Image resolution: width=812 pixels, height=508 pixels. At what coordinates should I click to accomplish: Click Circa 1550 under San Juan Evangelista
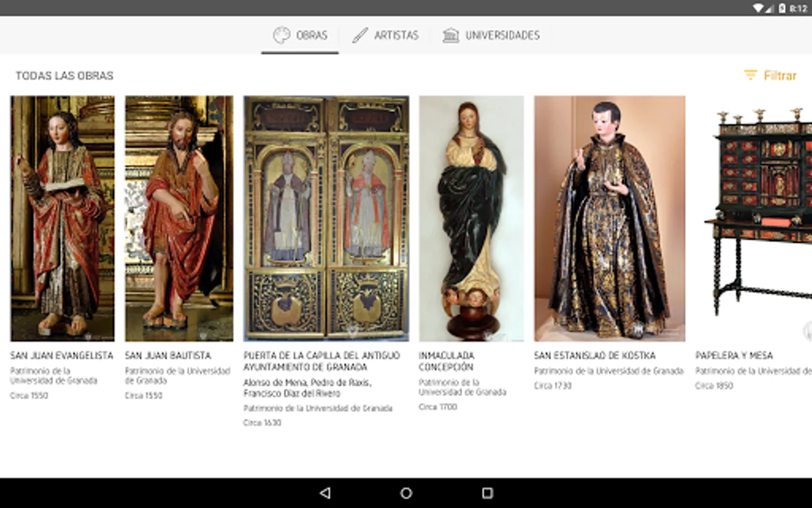coord(29,396)
